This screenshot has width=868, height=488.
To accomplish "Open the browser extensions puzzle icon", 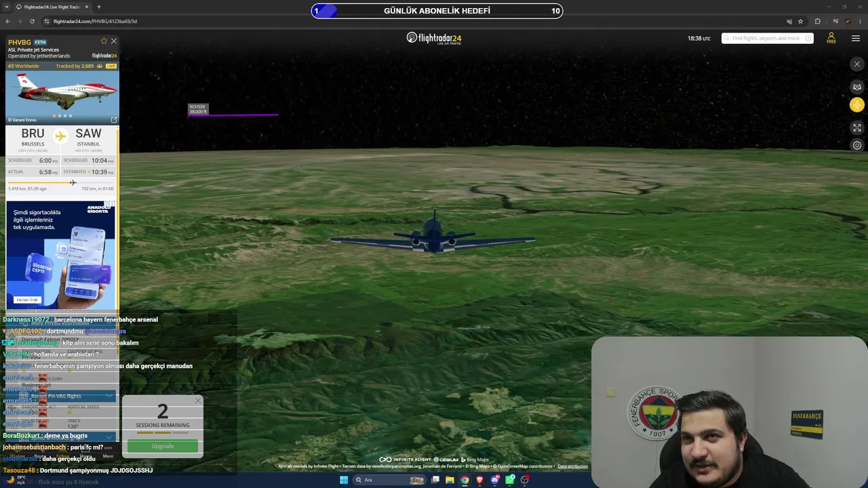I will point(817,21).
